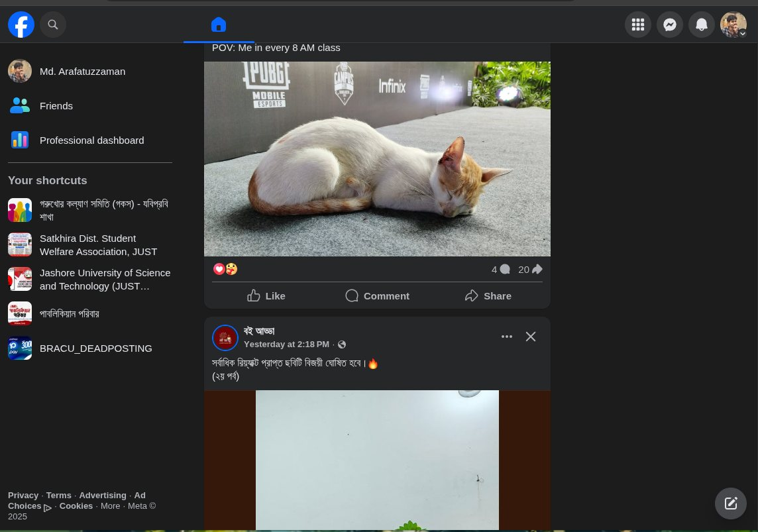Click the Facebook logo
The image size is (758, 532).
tap(21, 25)
